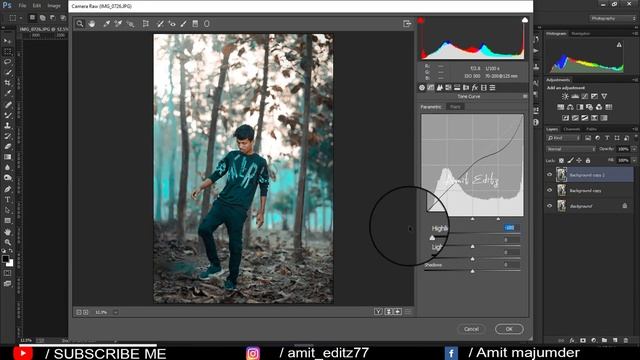The width and height of the screenshot is (640, 360).
Task: Open the Layers panel options menu
Action: click(x=635, y=129)
